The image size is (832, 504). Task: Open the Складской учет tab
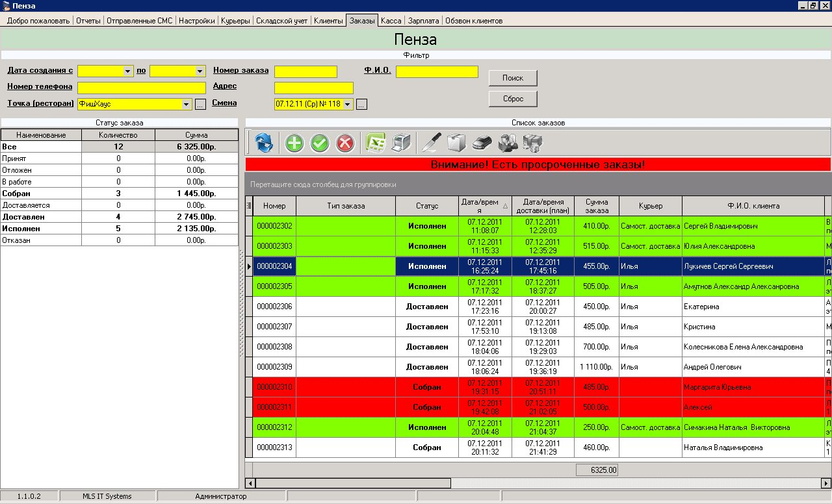pos(281,20)
